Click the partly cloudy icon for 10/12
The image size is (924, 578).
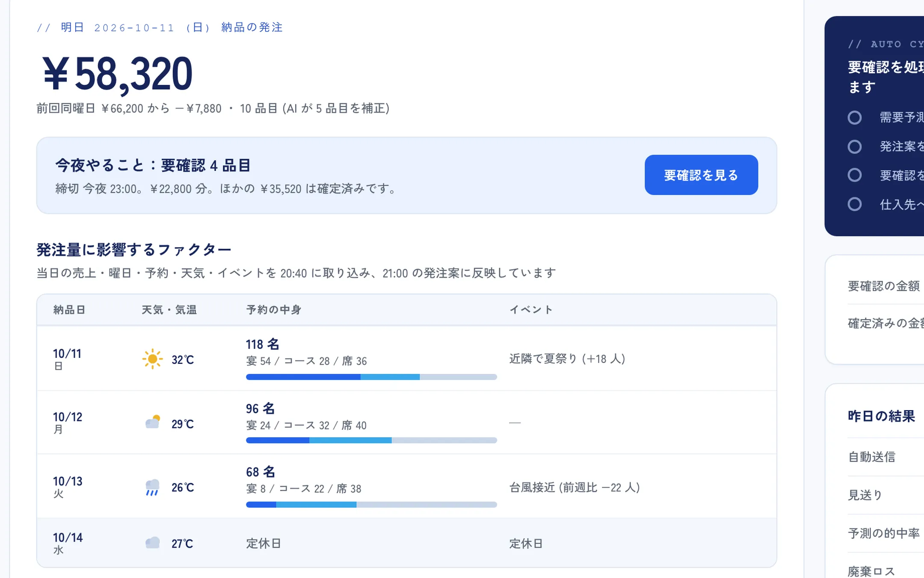153,422
